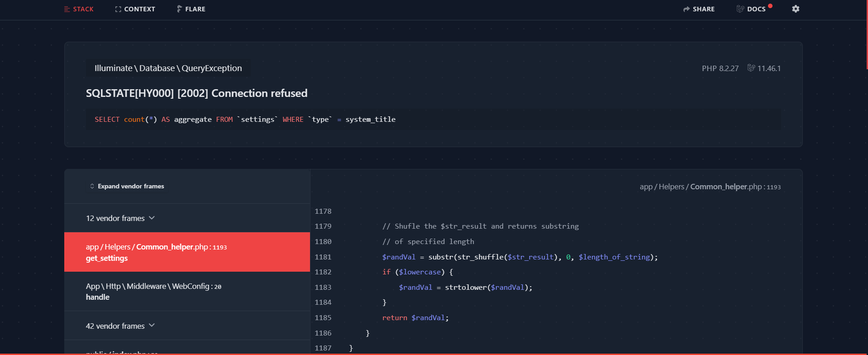Open the Common_helper.php file path link above code

(710, 187)
